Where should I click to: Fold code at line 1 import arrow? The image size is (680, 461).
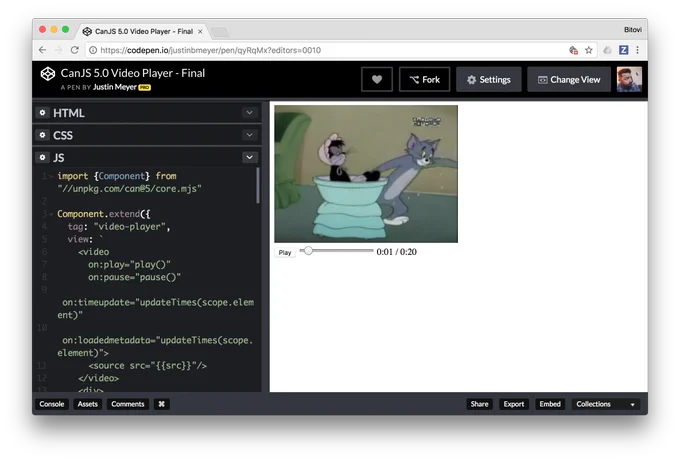pyautogui.click(x=52, y=176)
